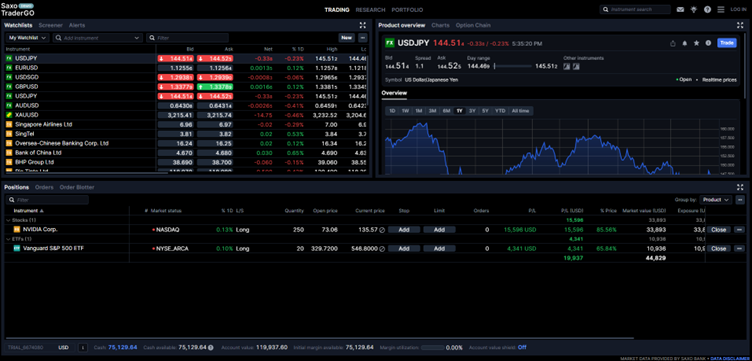Select the 3M chart range

pos(432,111)
